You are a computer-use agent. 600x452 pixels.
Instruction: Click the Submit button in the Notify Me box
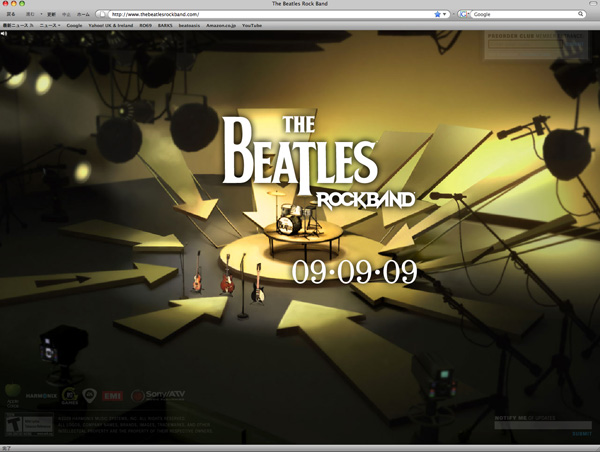[581, 433]
